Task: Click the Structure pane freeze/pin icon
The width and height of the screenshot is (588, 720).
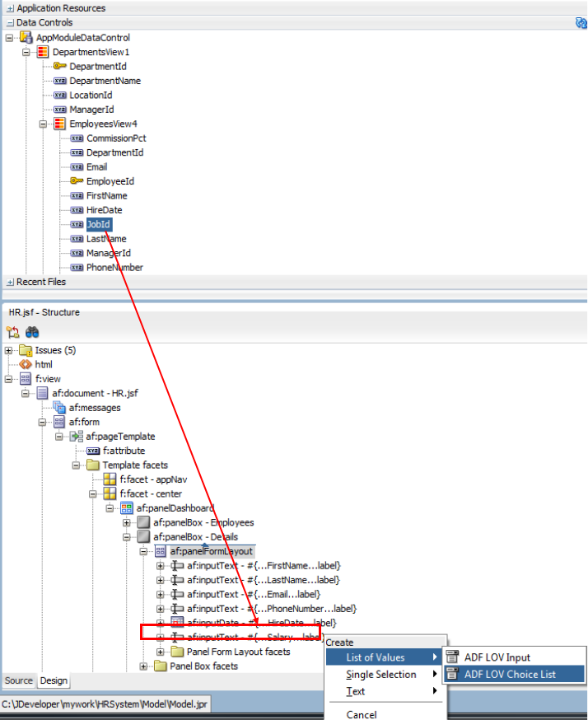Action: click(x=12, y=332)
